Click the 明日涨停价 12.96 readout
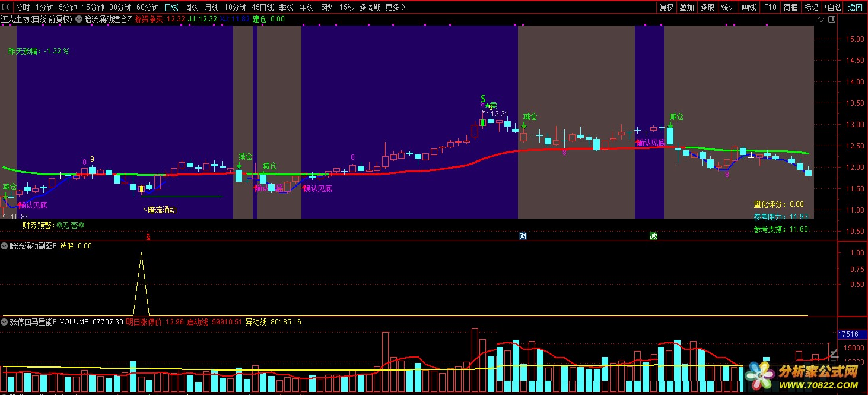 (x=154, y=322)
